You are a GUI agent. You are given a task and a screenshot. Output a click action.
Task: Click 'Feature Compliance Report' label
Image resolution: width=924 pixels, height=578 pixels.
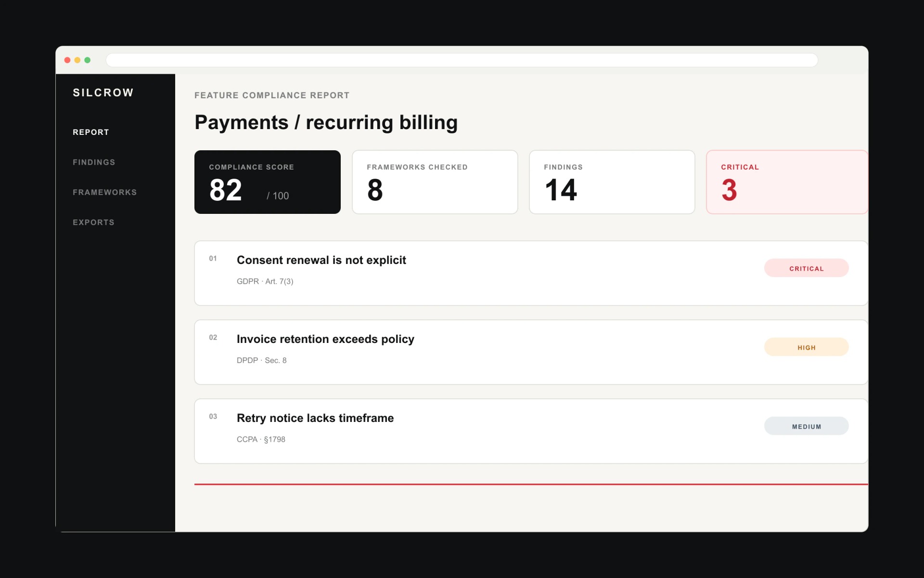(272, 95)
